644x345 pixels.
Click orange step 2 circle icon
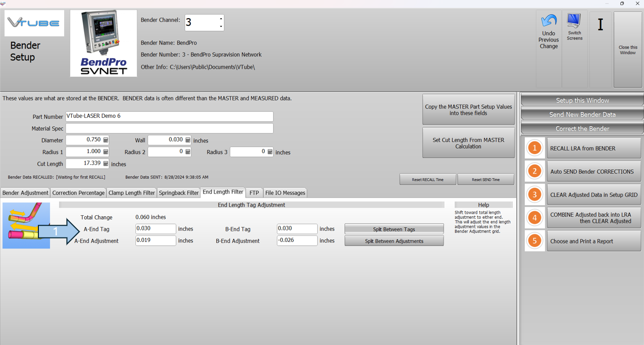point(534,171)
